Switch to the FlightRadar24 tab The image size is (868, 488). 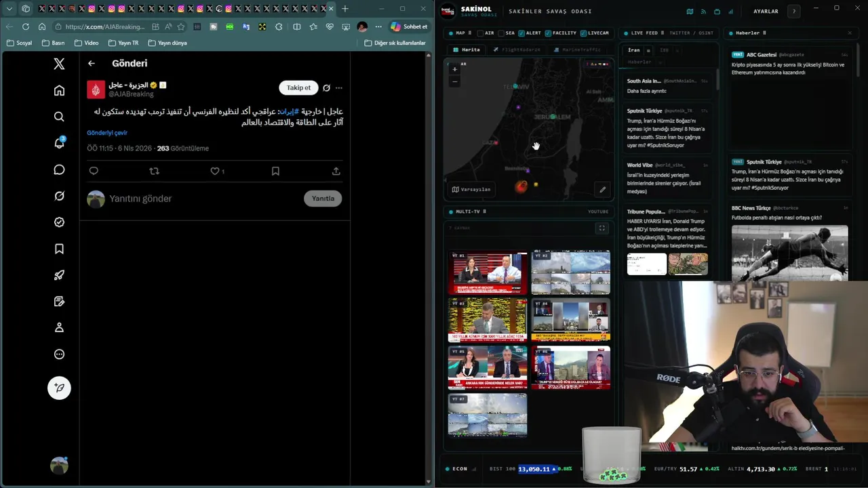(x=517, y=49)
